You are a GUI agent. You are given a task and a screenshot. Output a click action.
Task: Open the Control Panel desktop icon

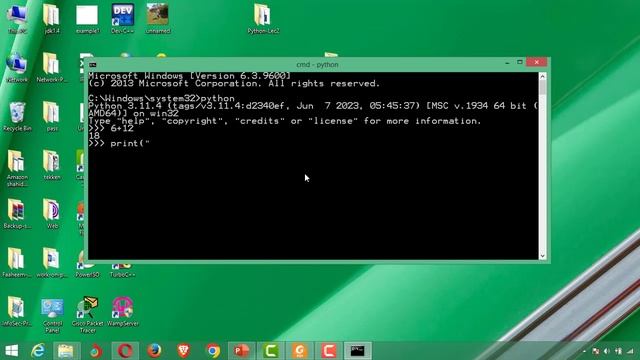tap(52, 315)
